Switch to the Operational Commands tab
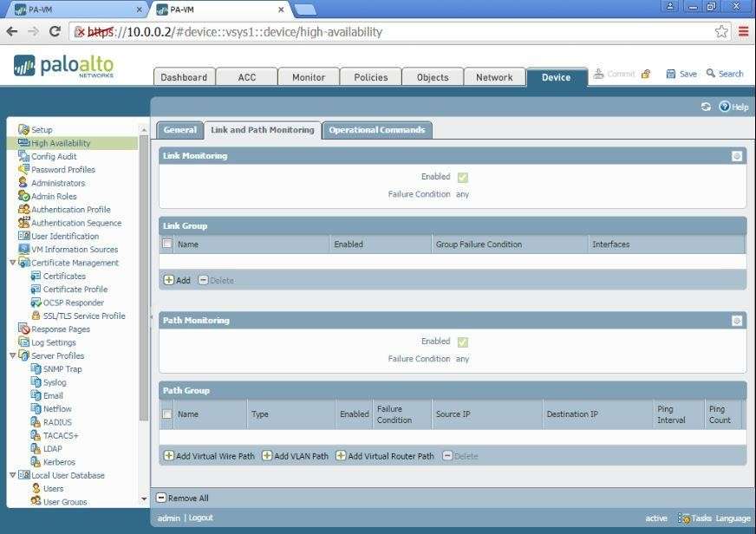This screenshot has width=756, height=534. point(376,130)
